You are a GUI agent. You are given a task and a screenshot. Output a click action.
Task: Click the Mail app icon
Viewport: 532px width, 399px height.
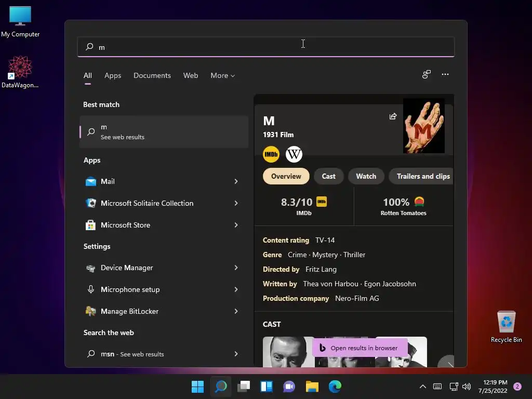pyautogui.click(x=90, y=181)
